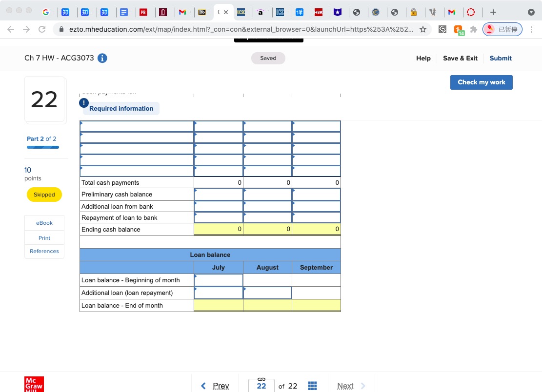Switch to the Blackboard Bb tab
The height and width of the screenshot is (392, 542).
pyautogui.click(x=202, y=12)
